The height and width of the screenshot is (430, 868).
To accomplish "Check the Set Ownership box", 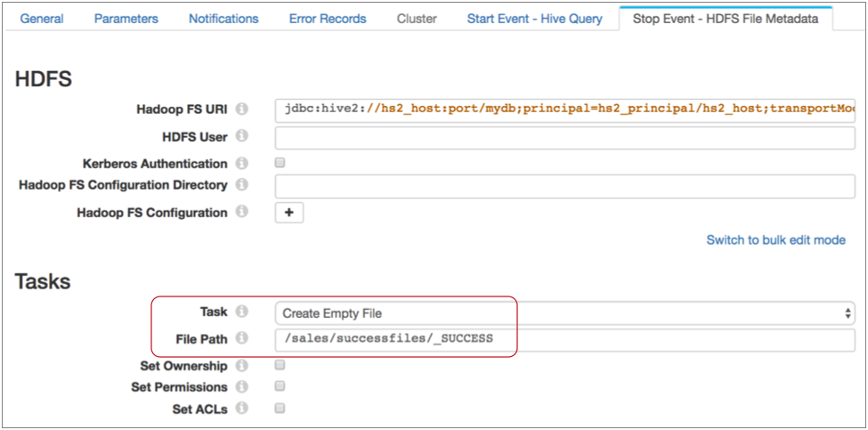I will click(x=280, y=366).
